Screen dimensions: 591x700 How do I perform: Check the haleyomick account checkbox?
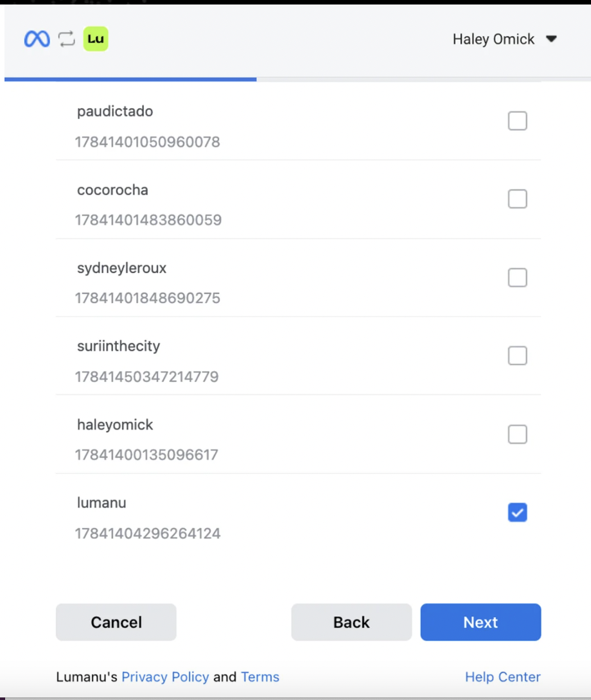tap(517, 435)
